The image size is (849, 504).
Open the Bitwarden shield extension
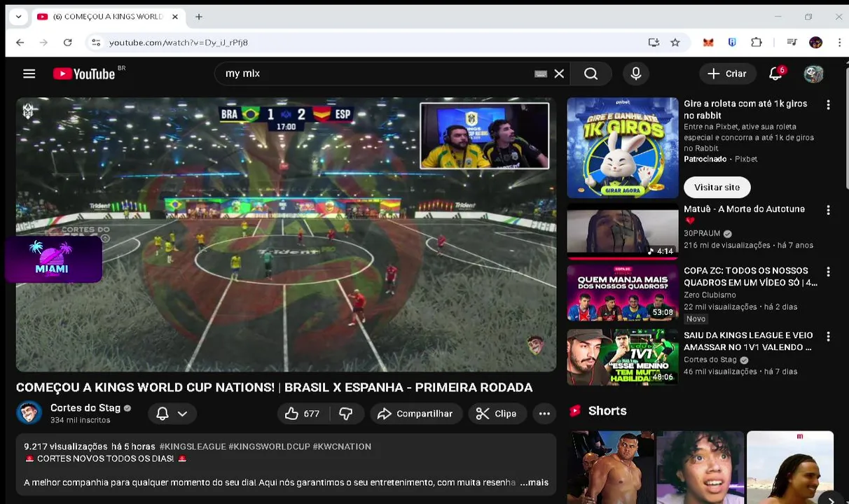tap(732, 43)
